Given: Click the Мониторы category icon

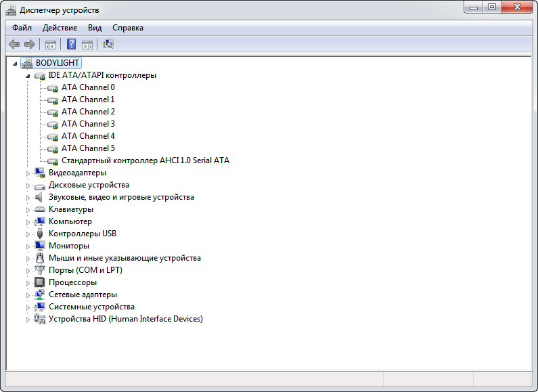Looking at the screenshot, I should pos(39,246).
